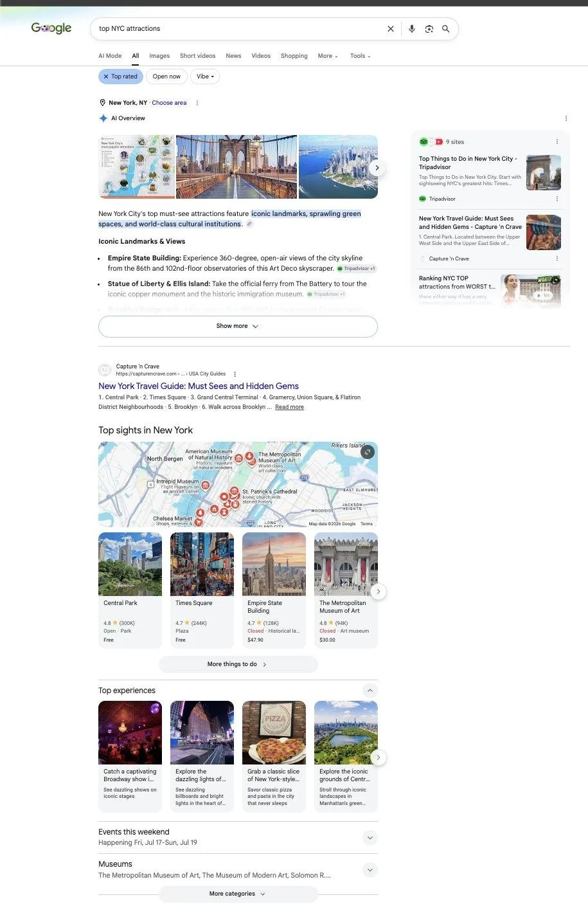This screenshot has height=904, width=588.
Task: Open the dazzling lights experience card
Action: point(202,757)
